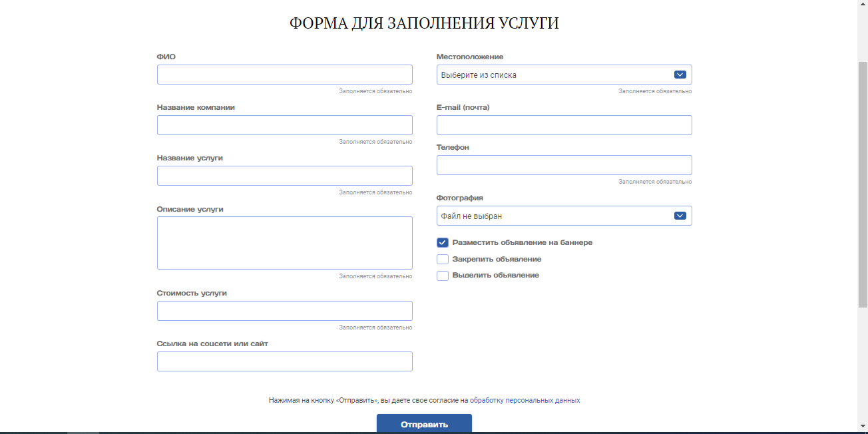The image size is (868, 434).
Task: Click the ФОРМА ДЛЯ ЗАПОЛНЕНИЯ УСЛУГИ heading
Action: coord(424,23)
